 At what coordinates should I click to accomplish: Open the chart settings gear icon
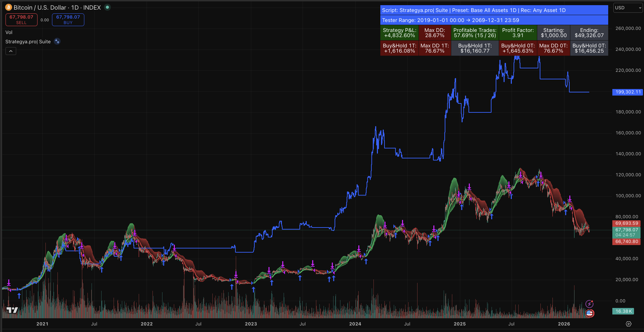click(x=629, y=324)
